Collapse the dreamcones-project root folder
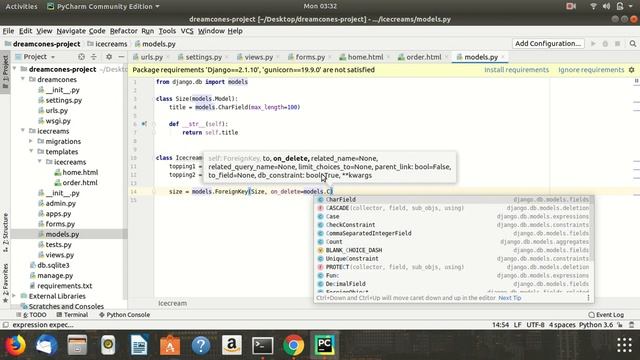The width and height of the screenshot is (640, 360). (15, 69)
